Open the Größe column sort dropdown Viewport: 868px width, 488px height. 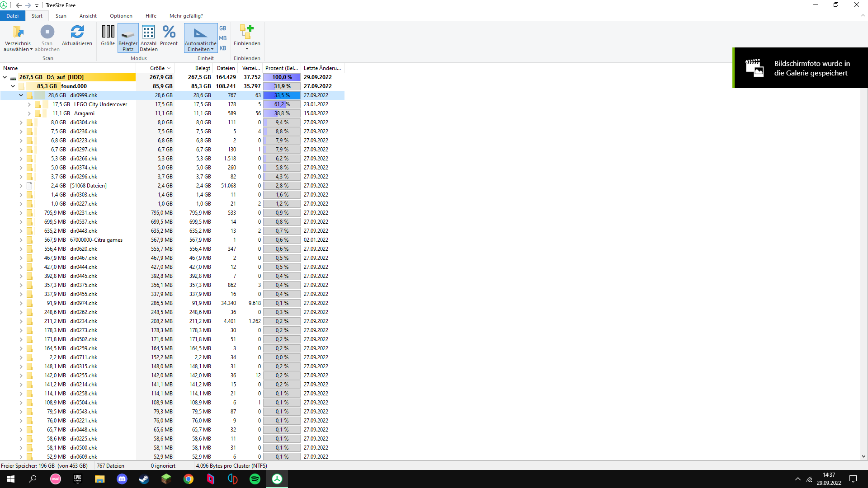click(x=169, y=68)
